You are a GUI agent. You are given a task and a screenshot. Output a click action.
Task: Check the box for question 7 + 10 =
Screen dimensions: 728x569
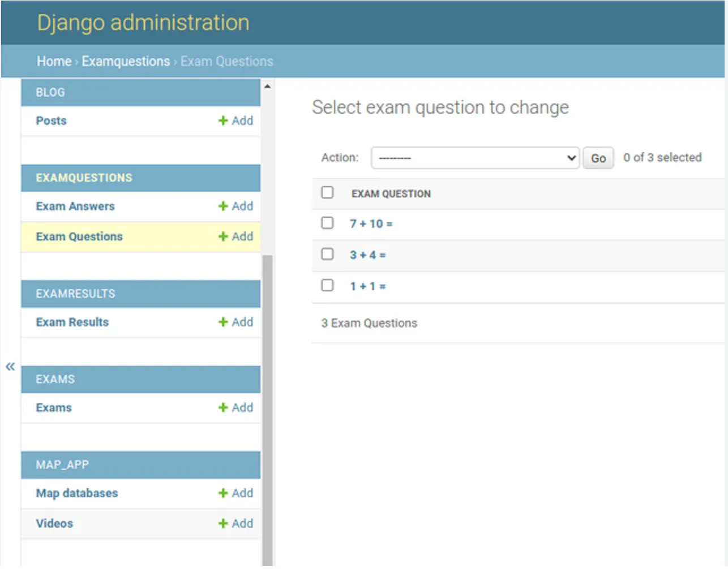pyautogui.click(x=327, y=223)
